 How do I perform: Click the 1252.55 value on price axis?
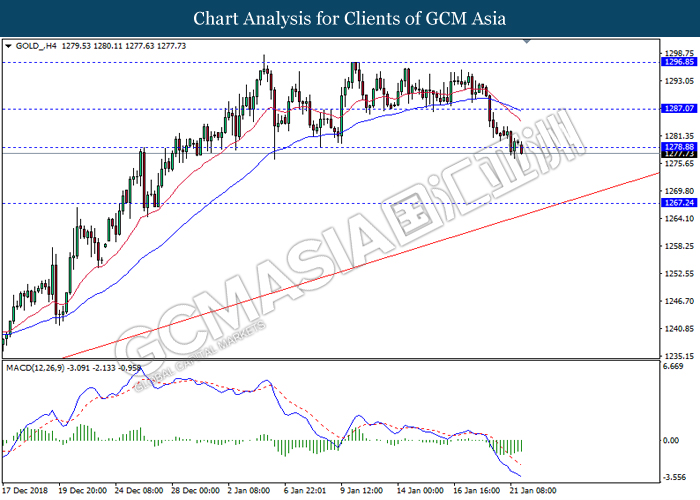pos(679,274)
